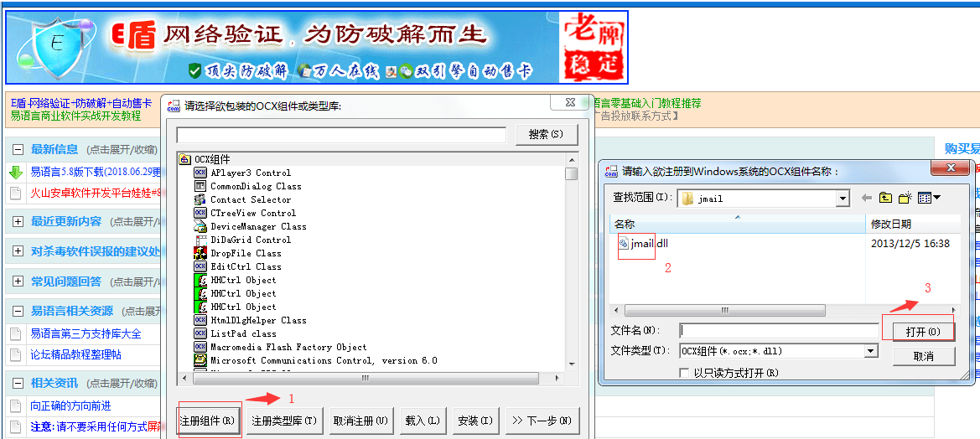This screenshot has height=439, width=980.
Task: Click the 下一步(N) button
Action: 542,421
